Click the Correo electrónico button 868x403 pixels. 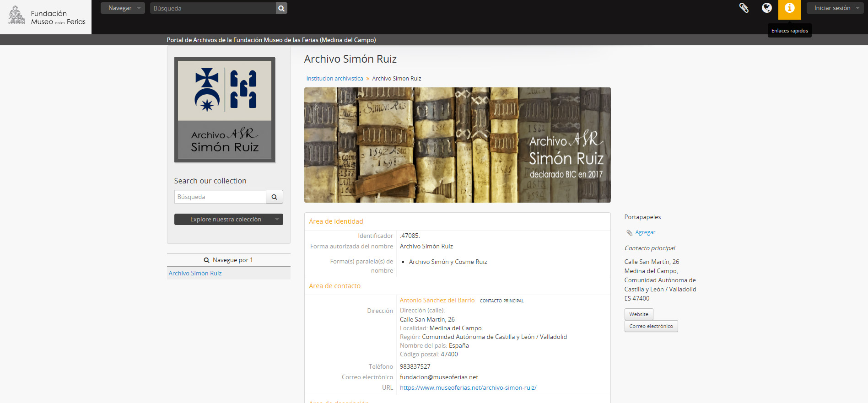point(651,326)
